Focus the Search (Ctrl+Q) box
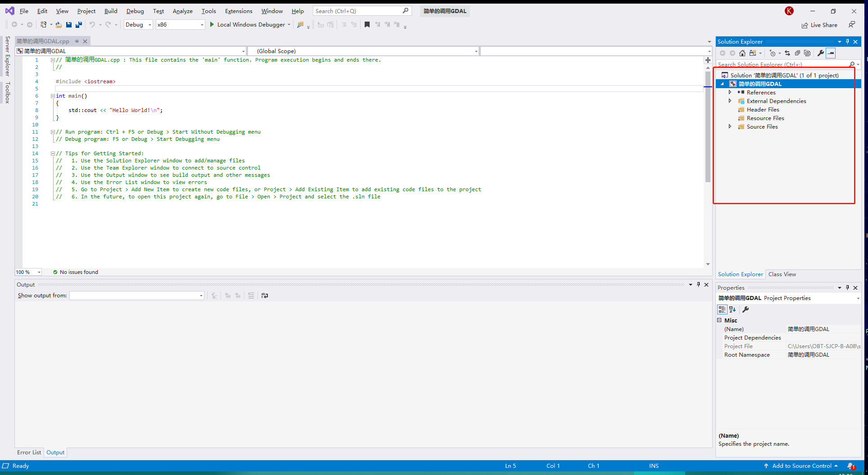This screenshot has height=475, width=868. (362, 11)
